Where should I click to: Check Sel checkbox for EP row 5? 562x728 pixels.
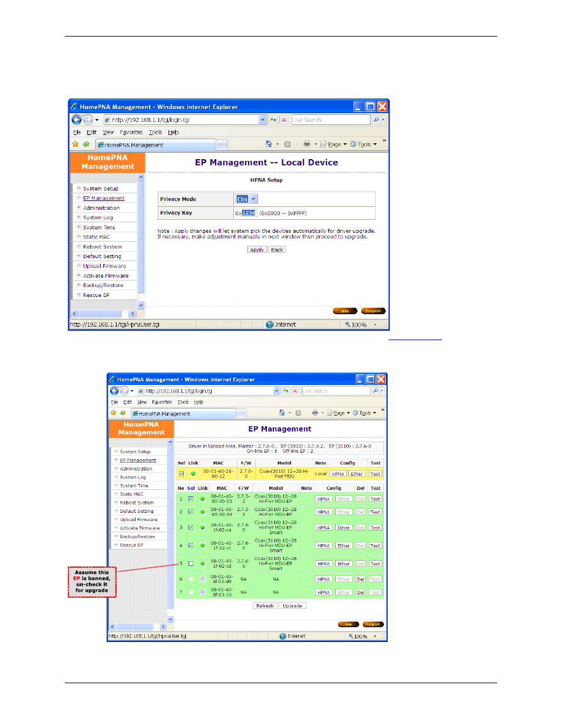(x=191, y=564)
